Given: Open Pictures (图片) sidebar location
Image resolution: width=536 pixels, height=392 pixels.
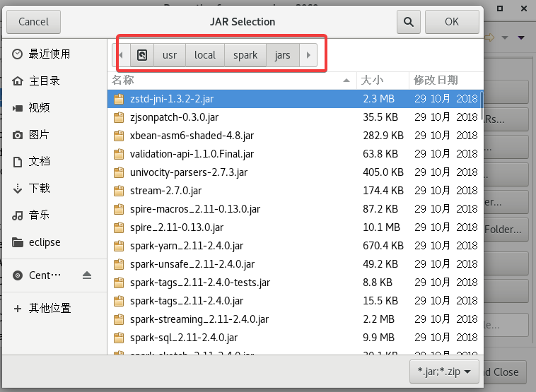Looking at the screenshot, I should click(54, 134).
